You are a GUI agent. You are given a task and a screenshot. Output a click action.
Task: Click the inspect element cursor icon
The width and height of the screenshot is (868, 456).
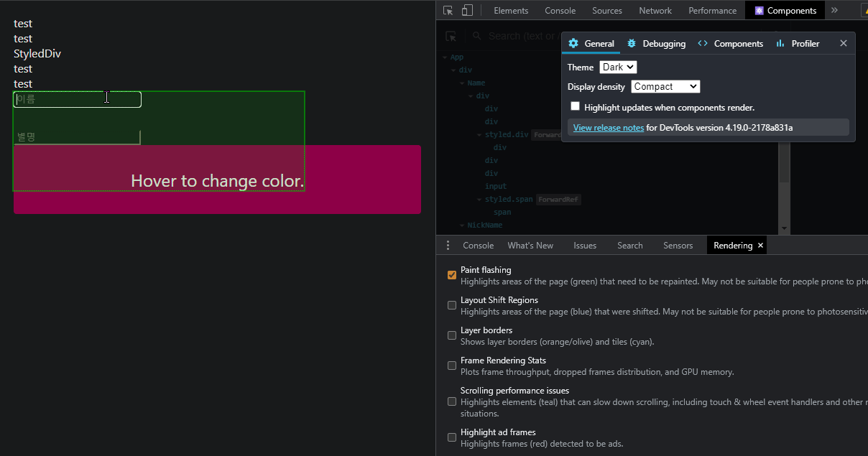pos(448,11)
